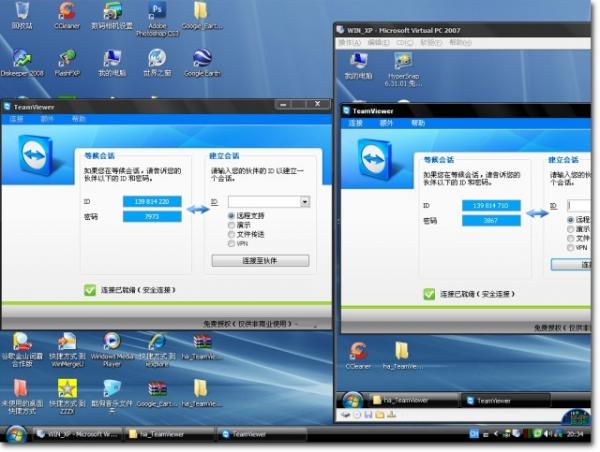600x452 pixels.
Task: Open ZZZX star shortcut icon
Action: pyautogui.click(x=67, y=389)
